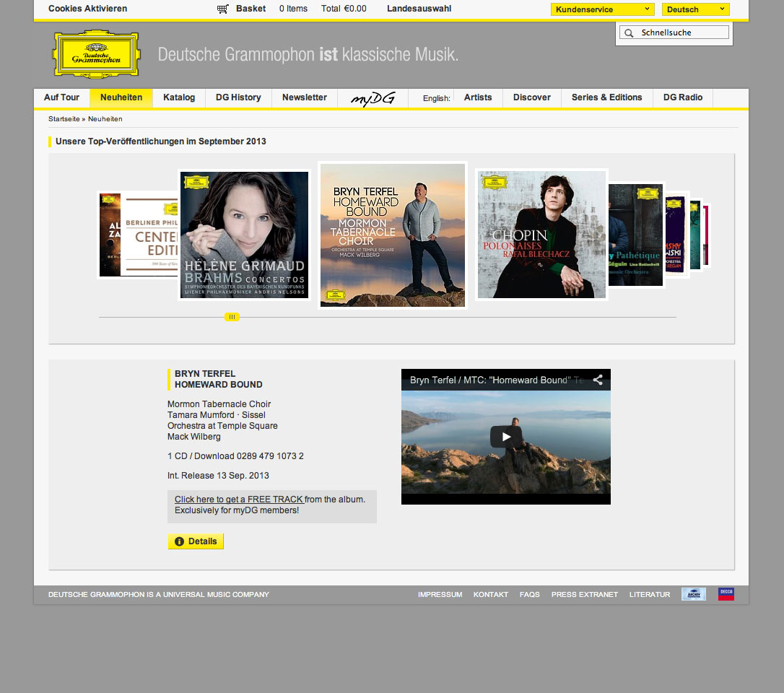Click the Deutsche Grammophon yellow logo

(x=96, y=54)
